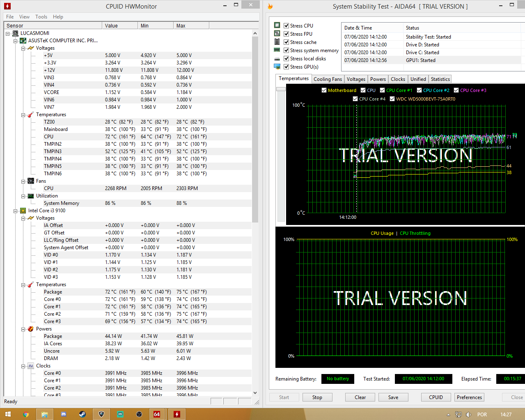
Task: Switch to the Cooling Fans tab
Action: point(328,79)
